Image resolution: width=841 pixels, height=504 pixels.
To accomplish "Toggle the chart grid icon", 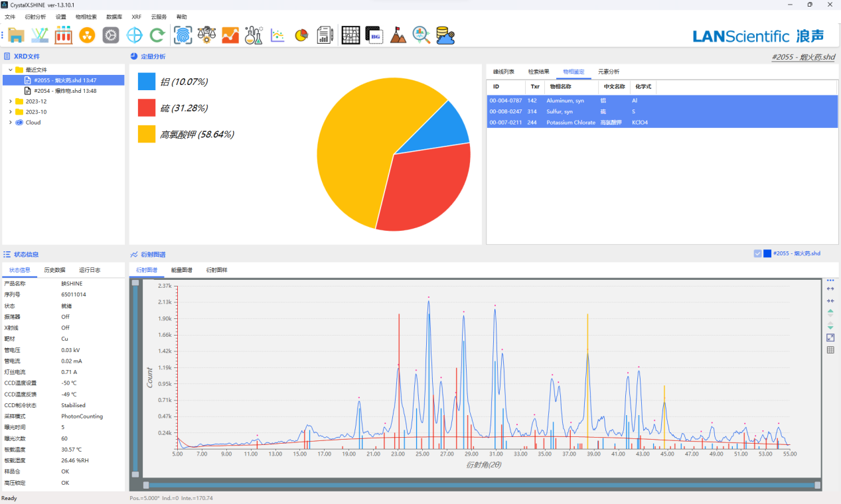I will pyautogui.click(x=830, y=350).
